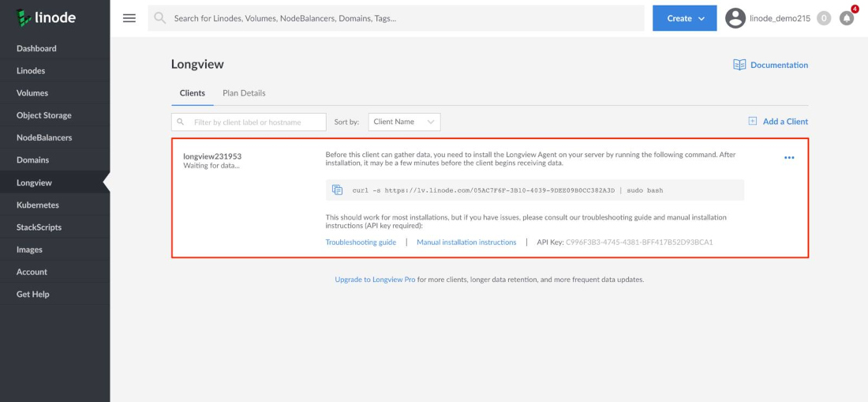Image resolution: width=868 pixels, height=402 pixels.
Task: Open Images in sidebar
Action: pyautogui.click(x=54, y=249)
